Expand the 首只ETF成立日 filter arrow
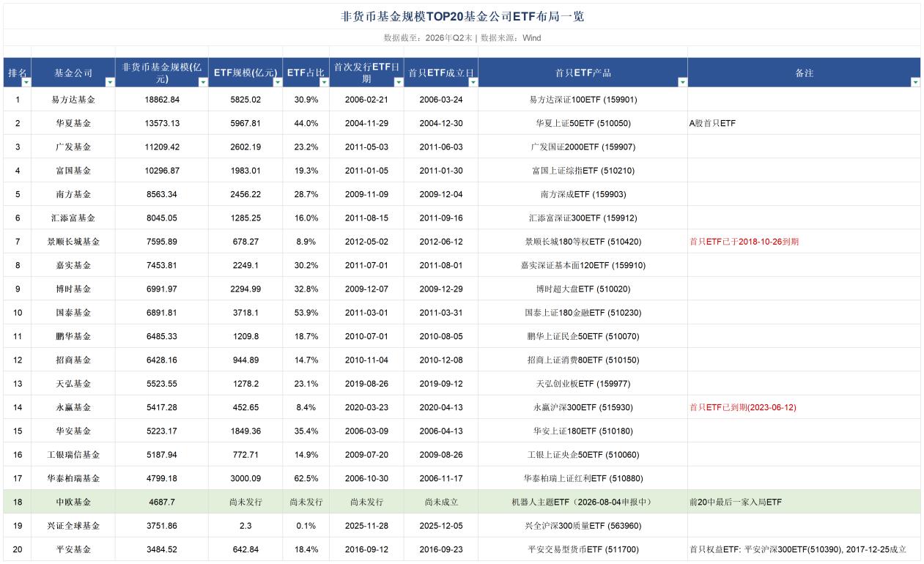Viewport: 924px width, 564px height. click(x=473, y=83)
